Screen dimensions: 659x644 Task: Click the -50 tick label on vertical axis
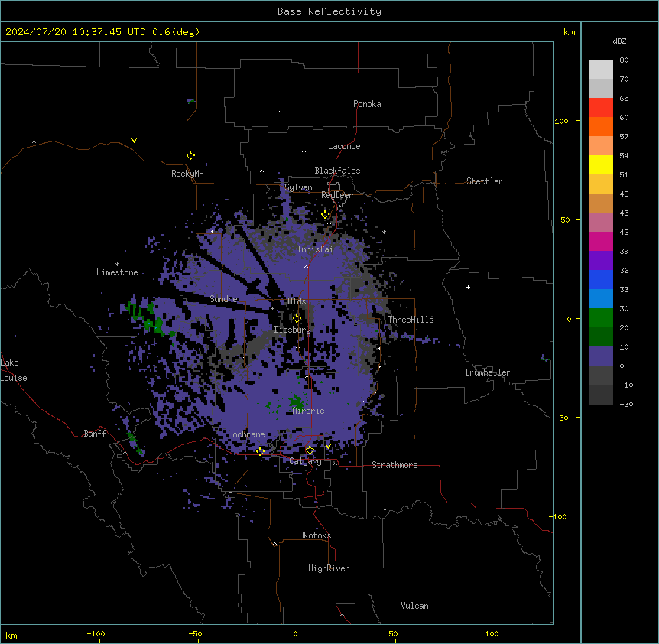[x=561, y=418]
